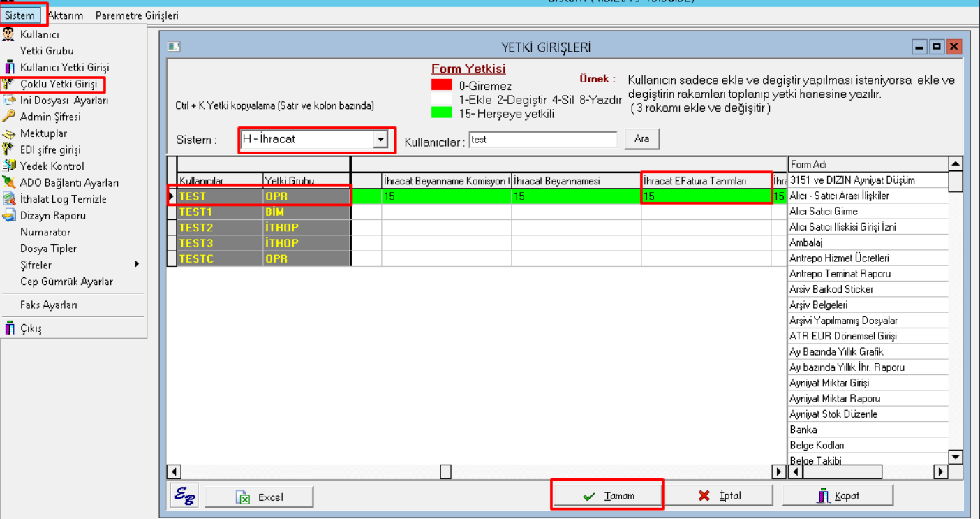Select Antrepo Hizmet Ücretleri form
Screen dimensions: 980x519
(x=868, y=258)
